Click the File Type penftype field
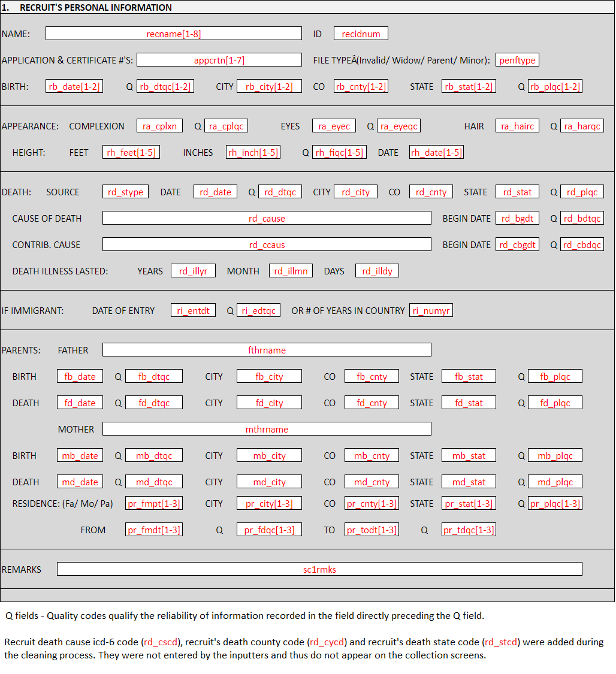Viewport: 616px width, 674px height. click(517, 60)
